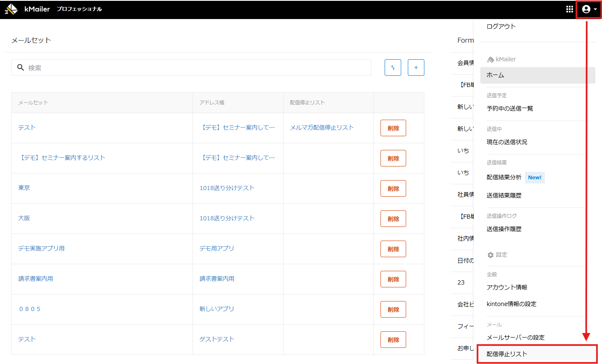Open 現在の送信状況 menu item
Image resolution: width=602 pixels, height=364 pixels.
point(507,142)
